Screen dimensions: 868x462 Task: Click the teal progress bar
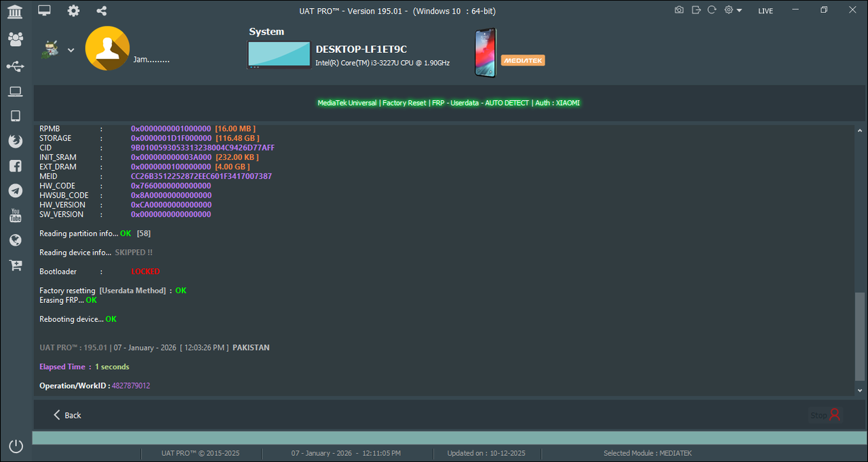tap(449, 438)
